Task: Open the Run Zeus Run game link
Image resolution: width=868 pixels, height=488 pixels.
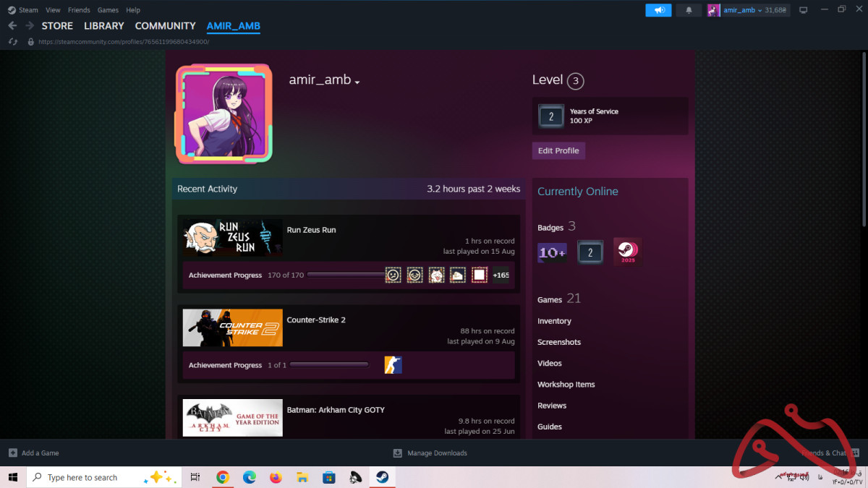Action: pyautogui.click(x=311, y=230)
